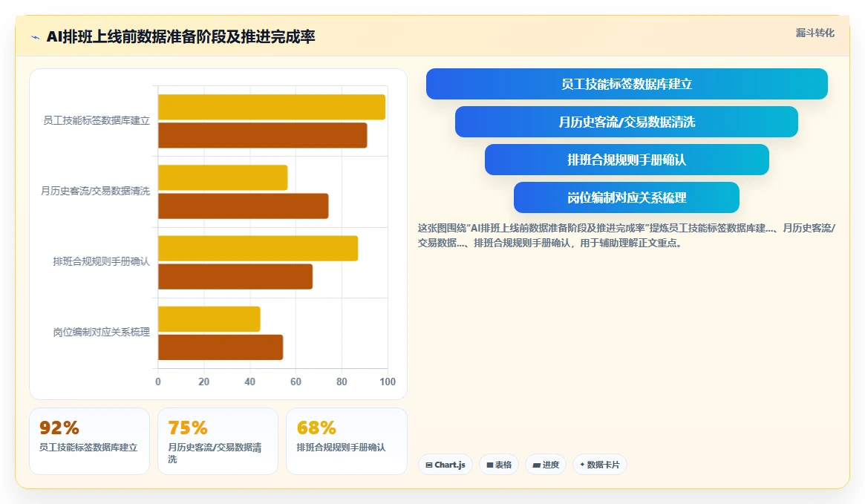This screenshot has width=865, height=504.
Task: Click the yellow bar for 岗位编制对应关系梳理
Action: [209, 318]
